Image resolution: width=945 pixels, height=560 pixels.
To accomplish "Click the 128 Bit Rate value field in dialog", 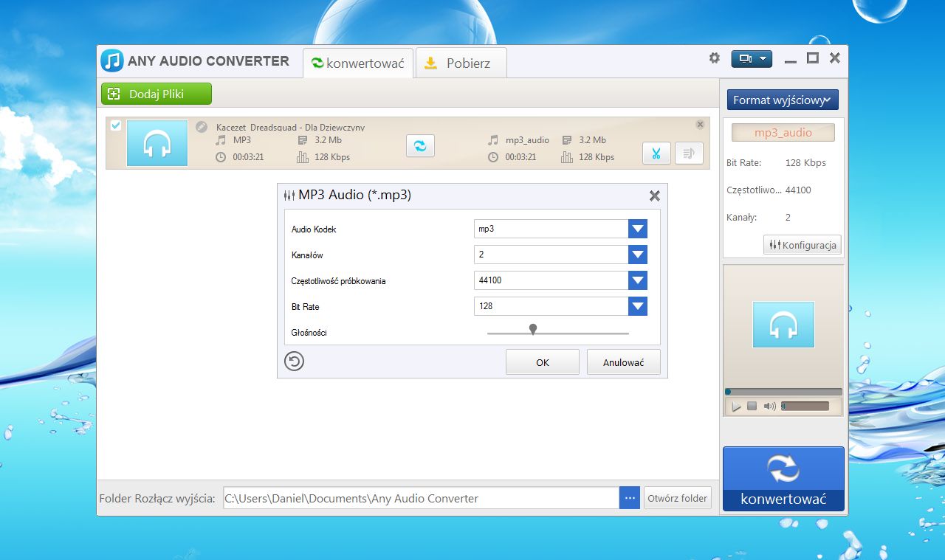I will pyautogui.click(x=551, y=306).
